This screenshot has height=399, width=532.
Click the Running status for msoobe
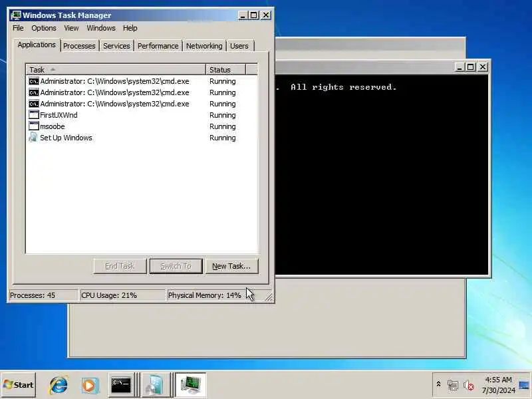[223, 126]
